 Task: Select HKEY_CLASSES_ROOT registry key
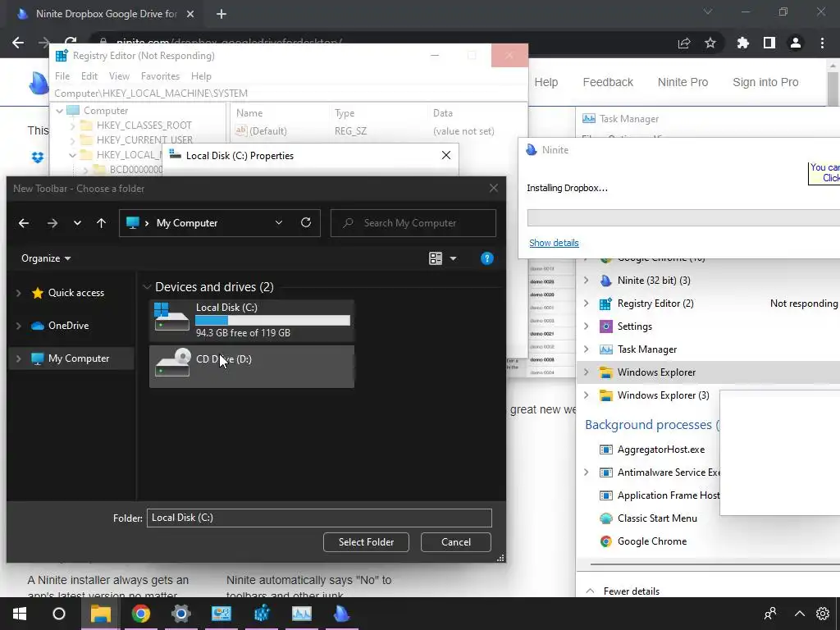[144, 126]
